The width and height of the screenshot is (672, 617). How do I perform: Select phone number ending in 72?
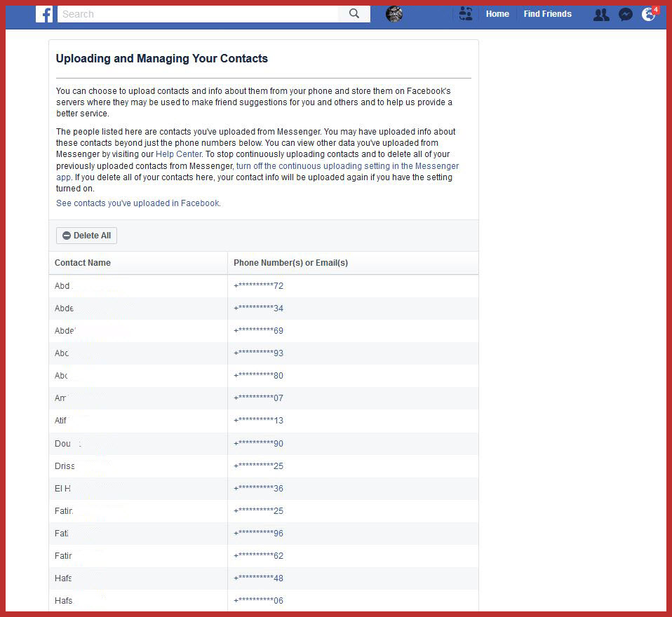click(x=259, y=286)
